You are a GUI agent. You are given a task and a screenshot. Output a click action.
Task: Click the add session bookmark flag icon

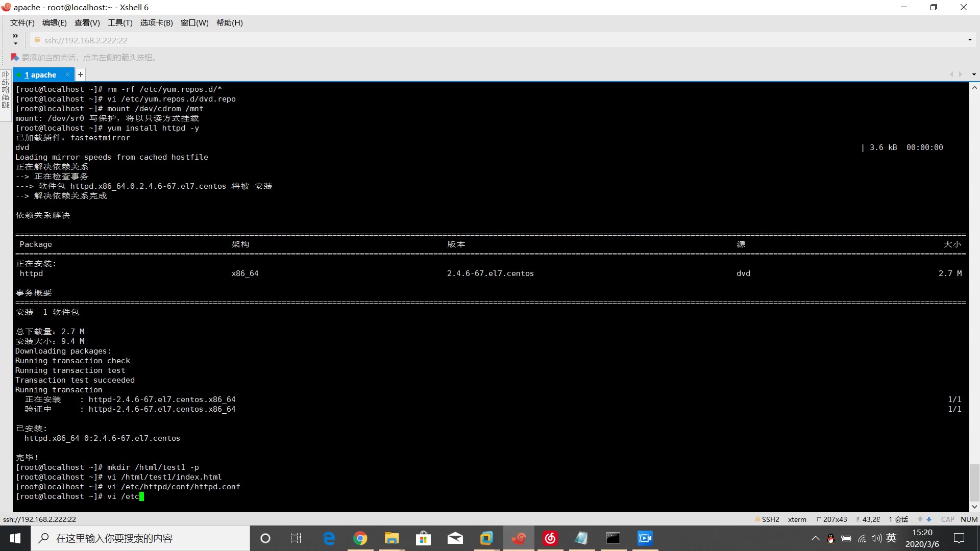[x=15, y=57]
